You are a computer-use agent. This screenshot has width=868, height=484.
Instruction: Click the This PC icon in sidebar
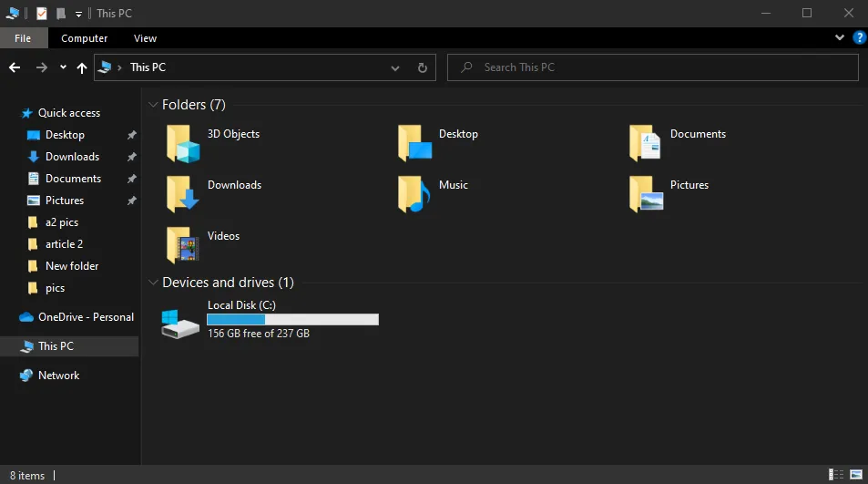[26, 346]
